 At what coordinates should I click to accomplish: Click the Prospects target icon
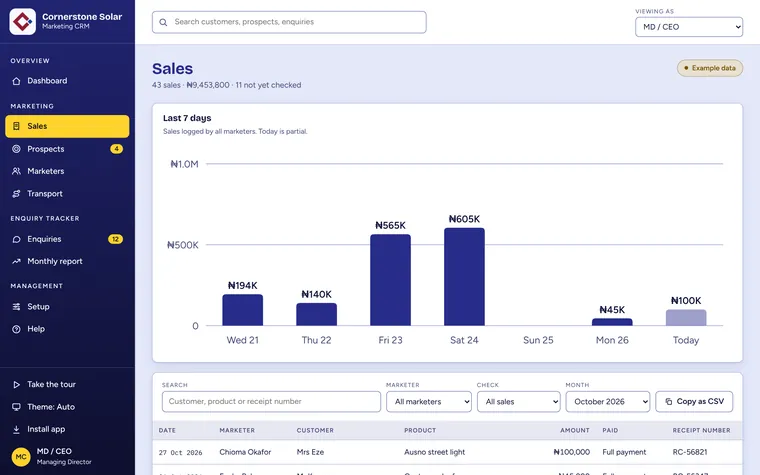click(x=16, y=149)
